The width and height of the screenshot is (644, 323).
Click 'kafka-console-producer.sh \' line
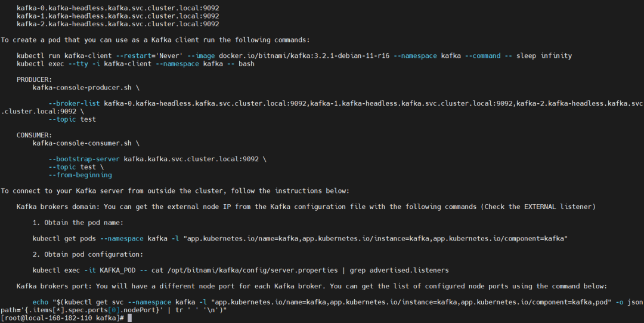tap(86, 88)
